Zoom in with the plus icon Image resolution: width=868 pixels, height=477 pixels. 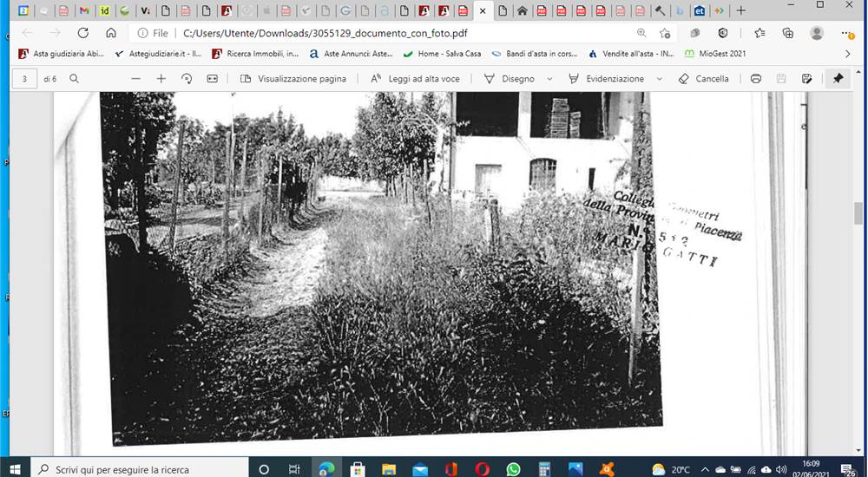161,79
